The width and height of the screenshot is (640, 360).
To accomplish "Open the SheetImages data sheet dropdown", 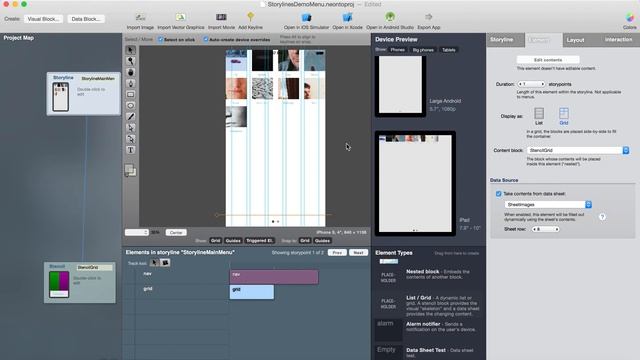I will pyautogui.click(x=548, y=204).
